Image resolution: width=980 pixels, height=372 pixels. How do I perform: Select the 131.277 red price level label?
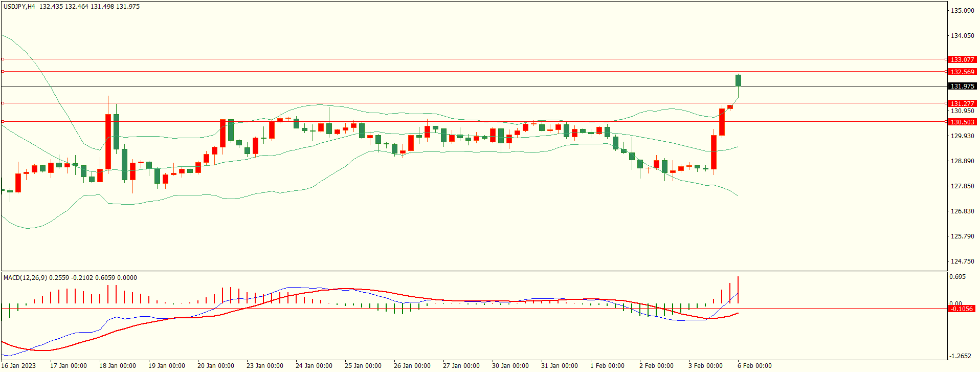pos(962,104)
